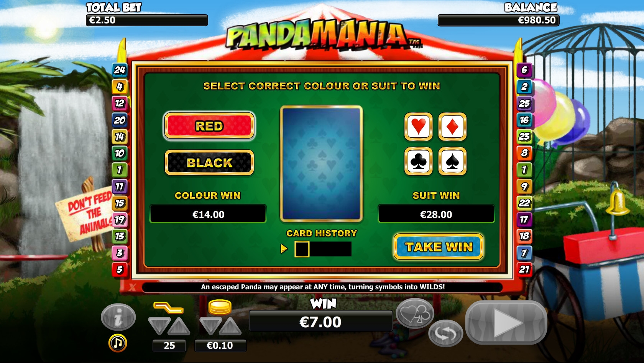Click the face-down blue card

[x=322, y=164]
